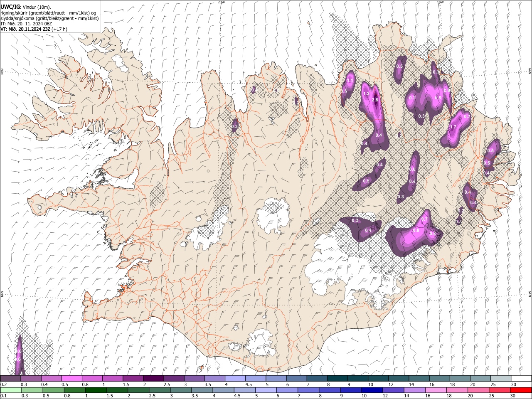Click the '20W' longitude label
The width and height of the screenshot is (532, 399).
[221, 2]
